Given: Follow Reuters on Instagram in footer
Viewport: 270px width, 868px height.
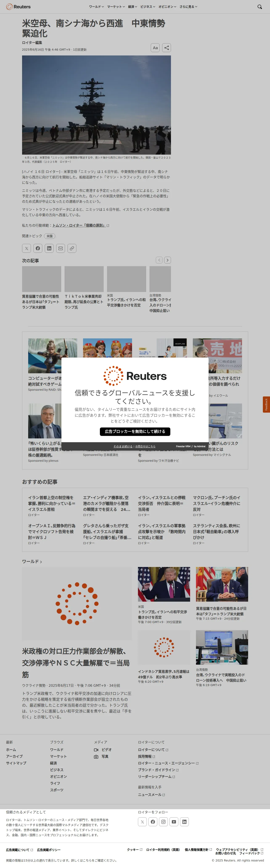Looking at the screenshot, I should 163,822.
